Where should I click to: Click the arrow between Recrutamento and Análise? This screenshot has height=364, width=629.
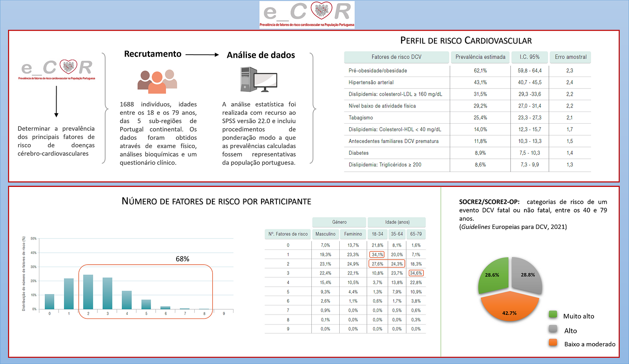202,55
